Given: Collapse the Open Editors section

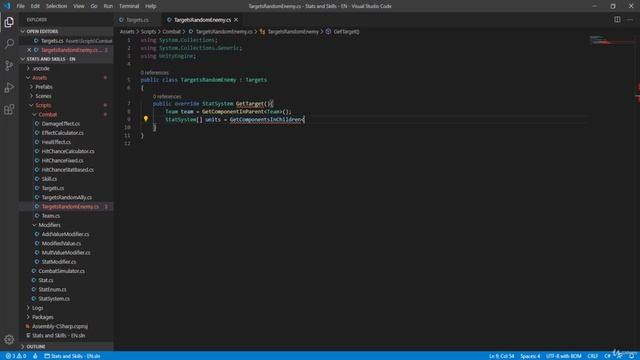Looking at the screenshot, I should [x=42, y=31].
